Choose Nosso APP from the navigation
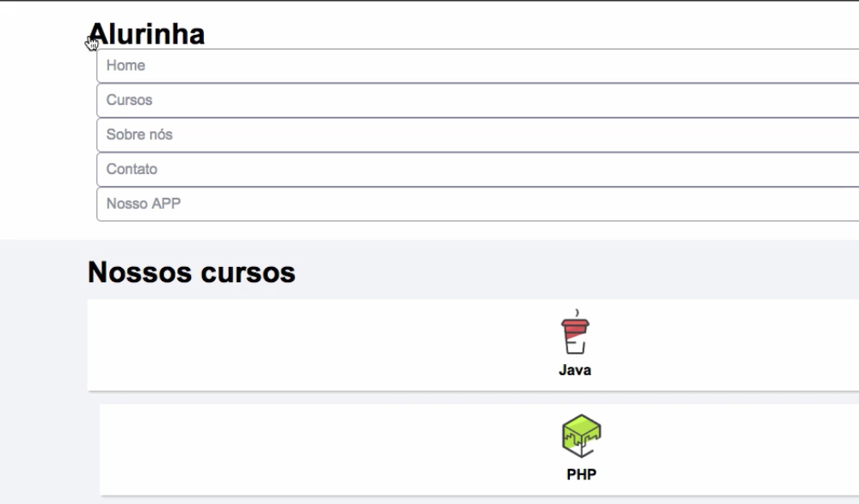This screenshot has height=504, width=859. 143,204
